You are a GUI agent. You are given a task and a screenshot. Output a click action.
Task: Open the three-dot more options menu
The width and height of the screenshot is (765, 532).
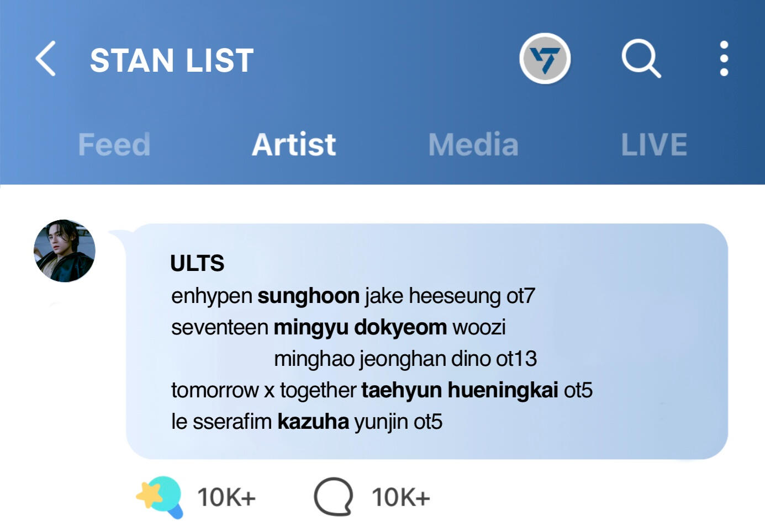(x=724, y=58)
